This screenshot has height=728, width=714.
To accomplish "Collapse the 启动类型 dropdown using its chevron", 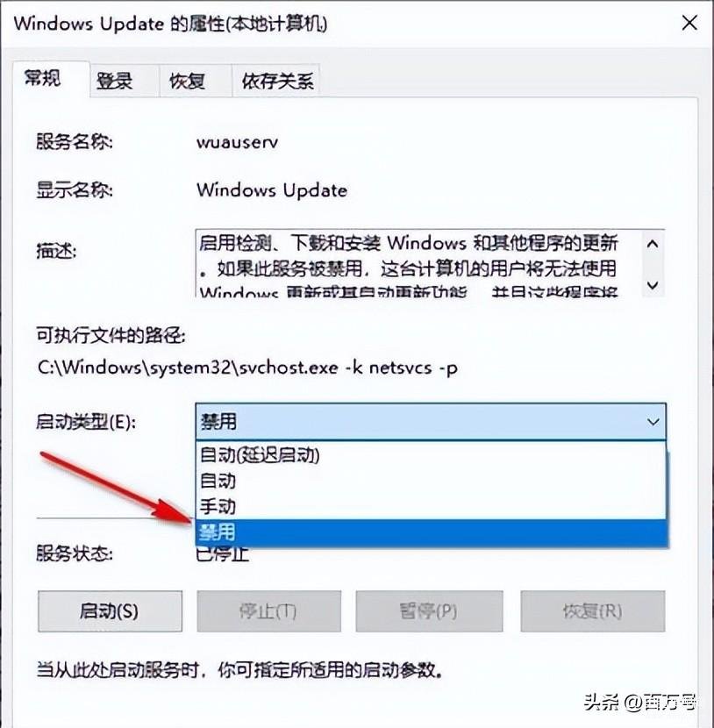I will [x=653, y=422].
